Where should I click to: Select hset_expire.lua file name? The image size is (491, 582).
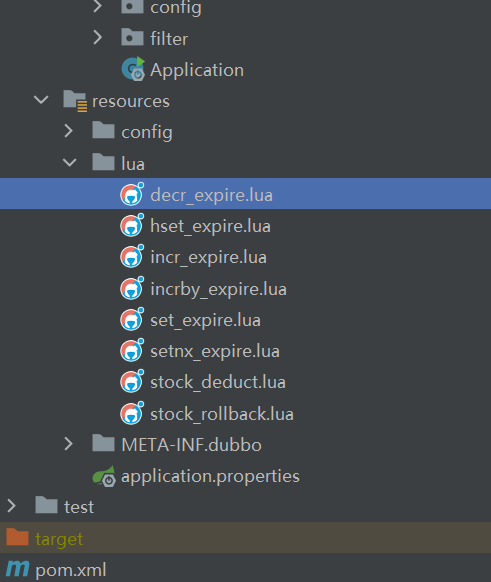click(x=210, y=226)
